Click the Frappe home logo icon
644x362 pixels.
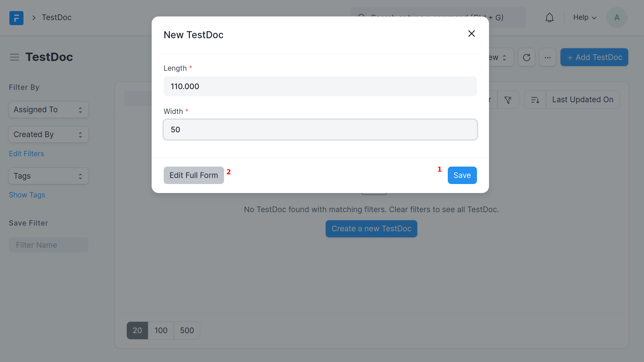(16, 18)
